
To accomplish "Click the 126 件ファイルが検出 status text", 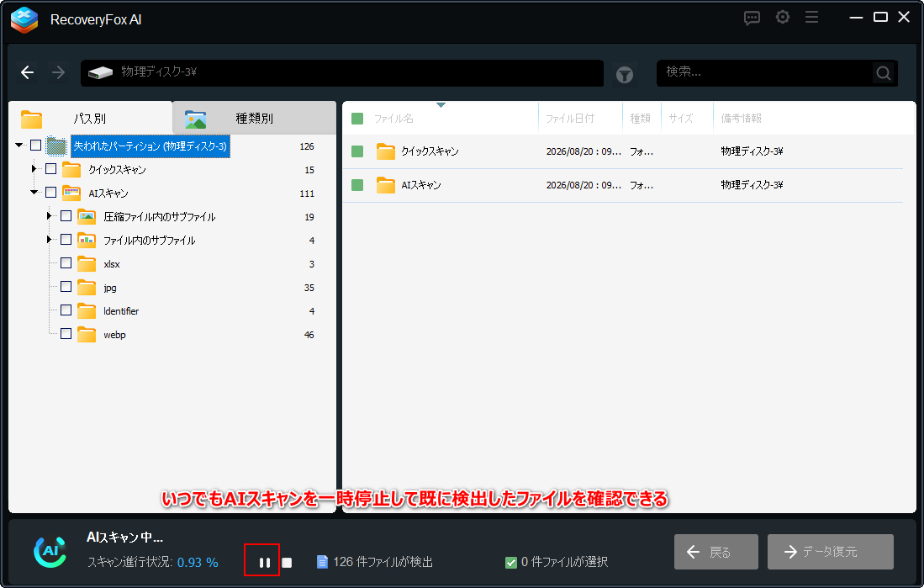I will [x=383, y=562].
